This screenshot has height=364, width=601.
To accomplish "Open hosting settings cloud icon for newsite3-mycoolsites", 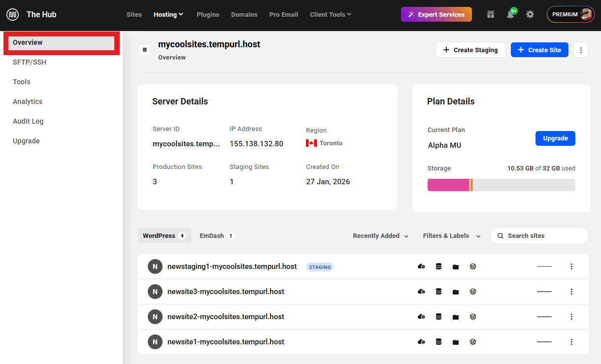I will click(x=421, y=292).
